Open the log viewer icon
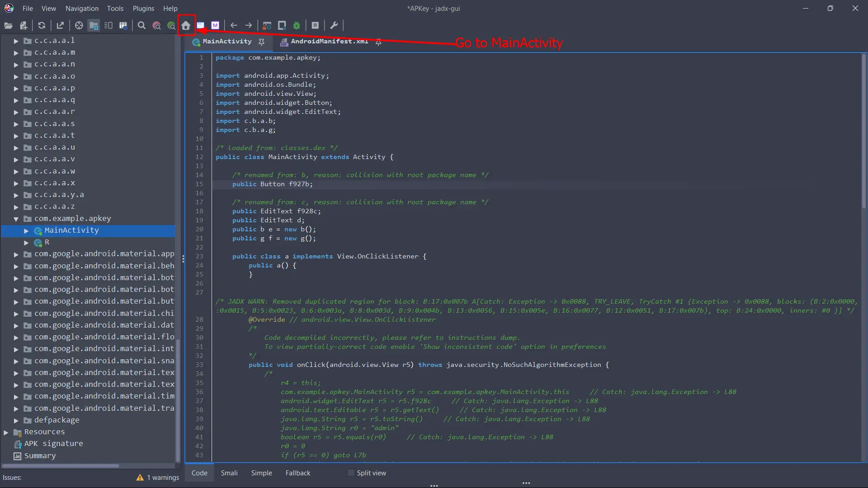Screen dimensions: 868x488 click(x=315, y=26)
